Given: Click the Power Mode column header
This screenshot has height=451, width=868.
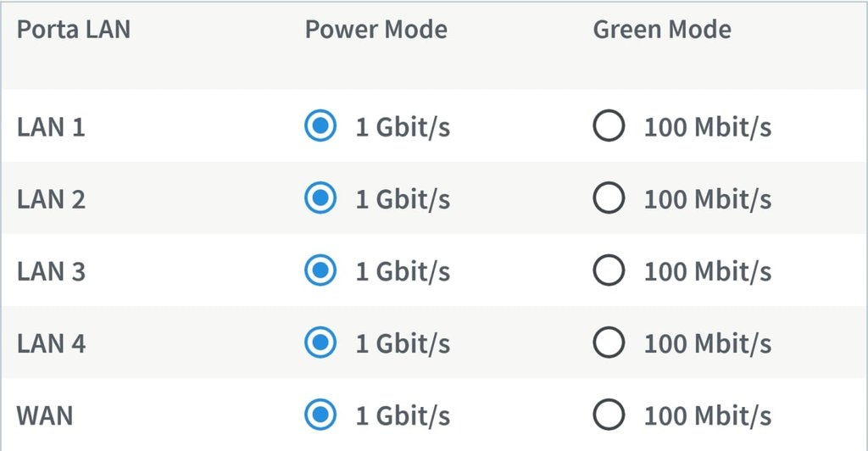Looking at the screenshot, I should (x=376, y=30).
